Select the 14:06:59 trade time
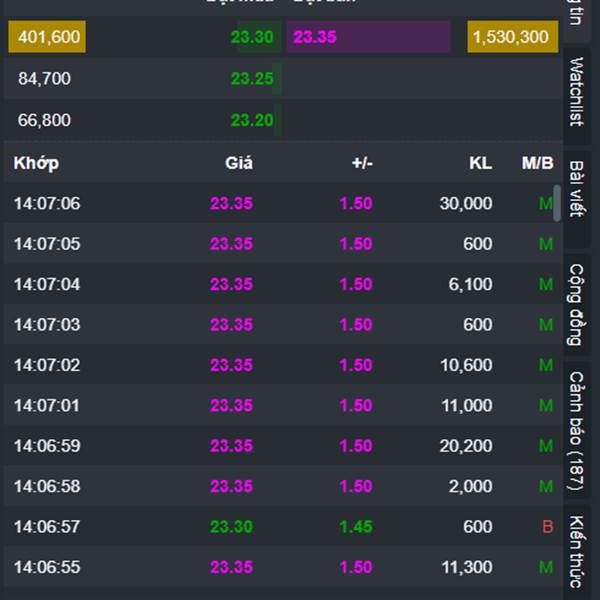Viewport: 600px width, 600px height. point(47,446)
